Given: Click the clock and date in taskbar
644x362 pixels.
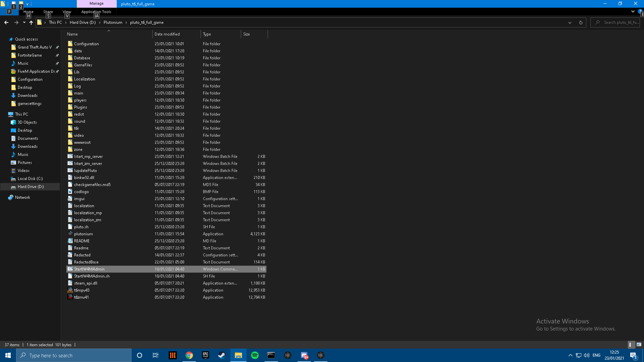Looking at the screenshot, I should (614, 355).
